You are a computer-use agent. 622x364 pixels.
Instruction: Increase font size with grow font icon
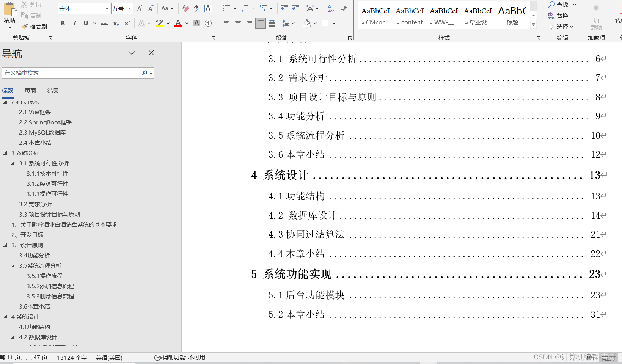coord(140,8)
